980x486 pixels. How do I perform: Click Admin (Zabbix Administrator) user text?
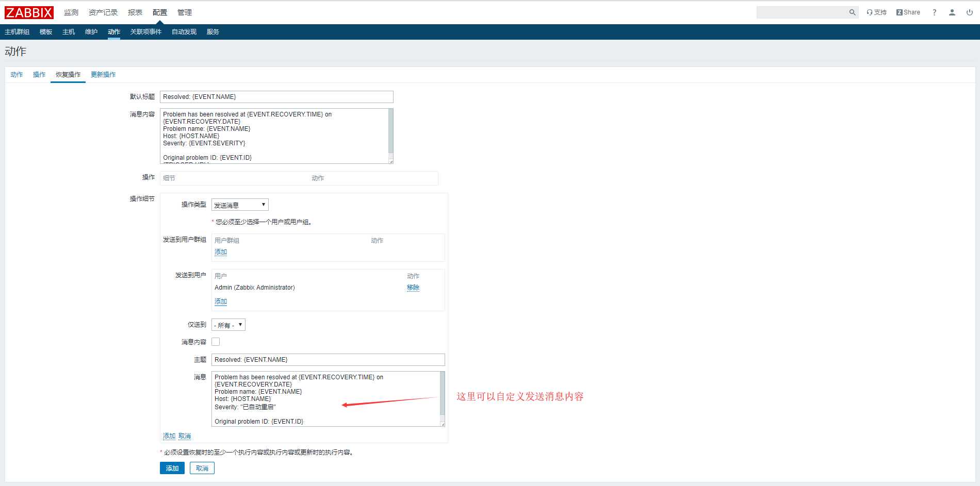255,288
